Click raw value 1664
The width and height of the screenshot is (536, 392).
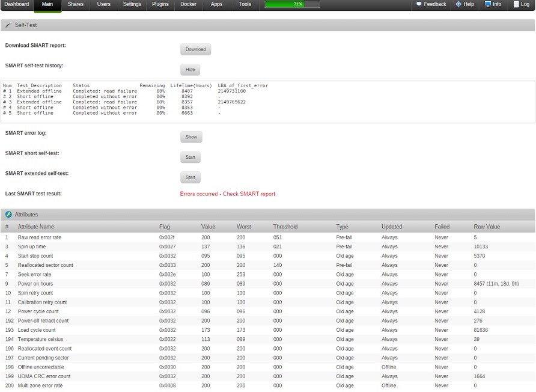coord(480,376)
